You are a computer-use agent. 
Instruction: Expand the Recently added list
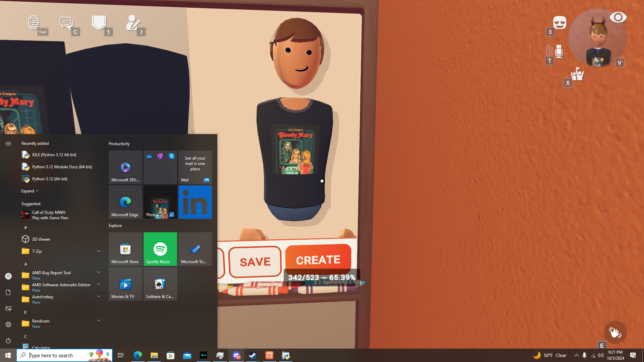[x=30, y=191]
